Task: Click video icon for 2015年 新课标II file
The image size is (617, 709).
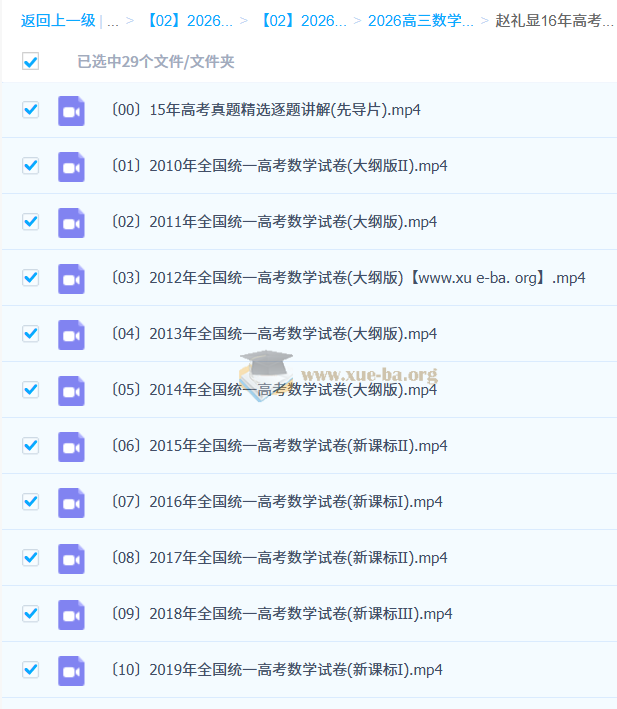Action: (71, 447)
